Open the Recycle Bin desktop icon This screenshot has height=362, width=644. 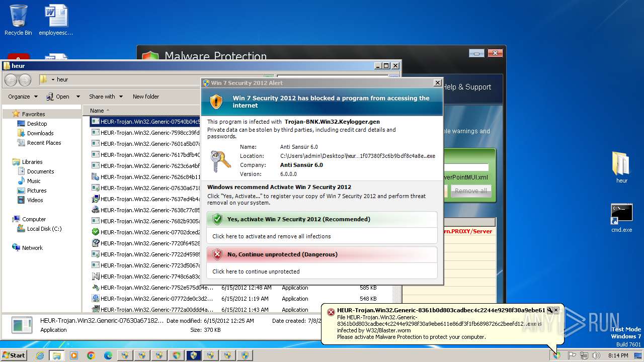pyautogui.click(x=18, y=20)
